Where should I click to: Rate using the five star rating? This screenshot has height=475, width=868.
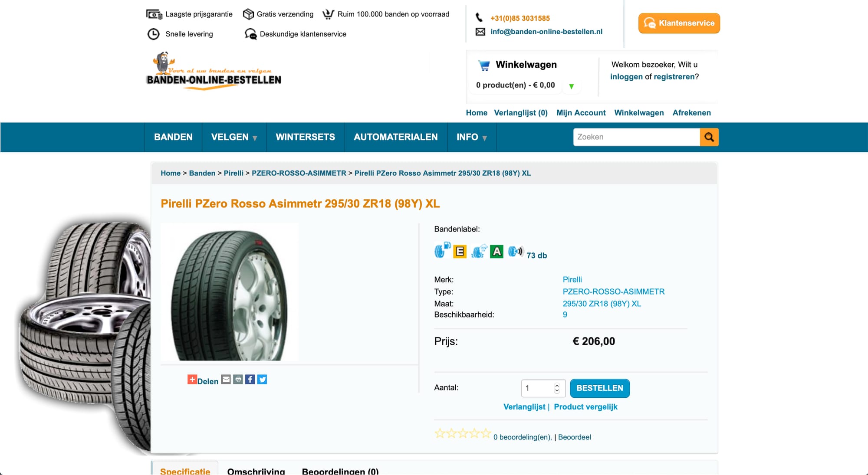pos(463,433)
